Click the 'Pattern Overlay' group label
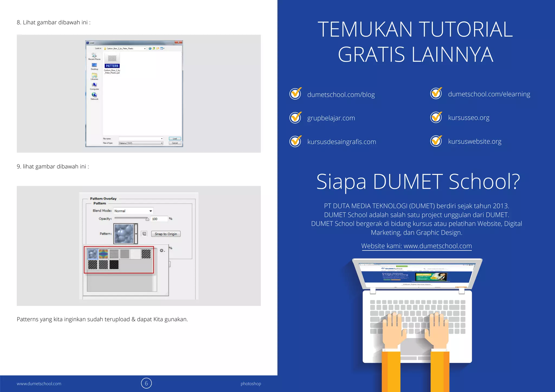This screenshot has height=392, width=555. (103, 198)
